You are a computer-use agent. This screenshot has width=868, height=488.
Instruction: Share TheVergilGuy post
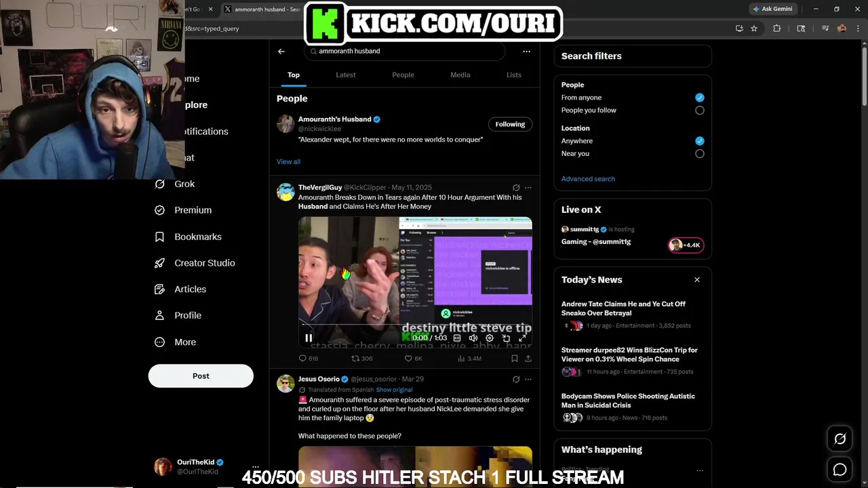528,359
